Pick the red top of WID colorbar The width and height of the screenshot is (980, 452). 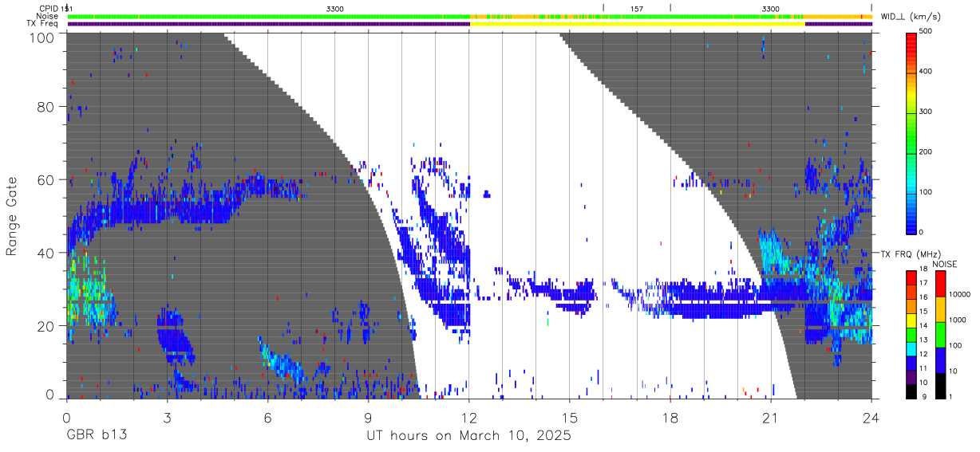point(911,41)
